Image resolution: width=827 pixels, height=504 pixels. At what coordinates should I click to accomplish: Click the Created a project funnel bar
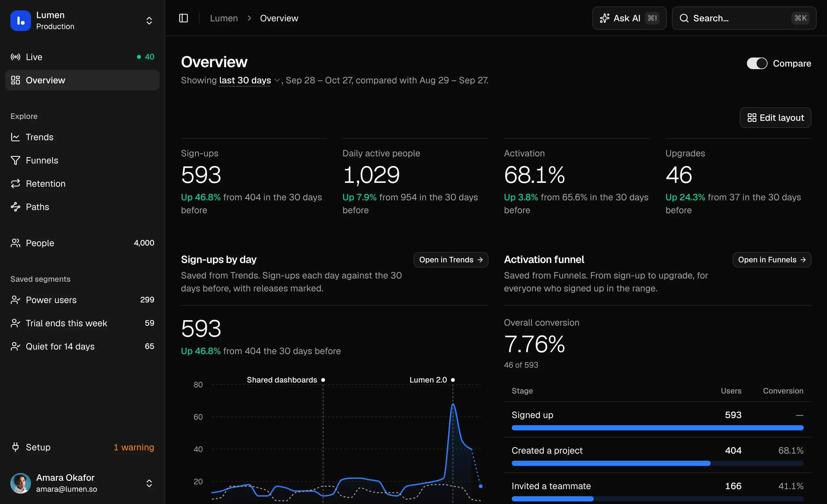coord(657,463)
